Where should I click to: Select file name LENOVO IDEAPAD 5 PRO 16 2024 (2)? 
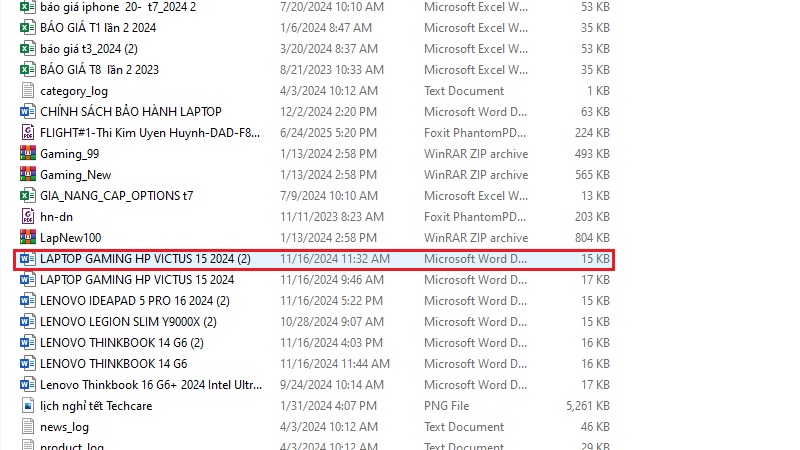pos(135,301)
